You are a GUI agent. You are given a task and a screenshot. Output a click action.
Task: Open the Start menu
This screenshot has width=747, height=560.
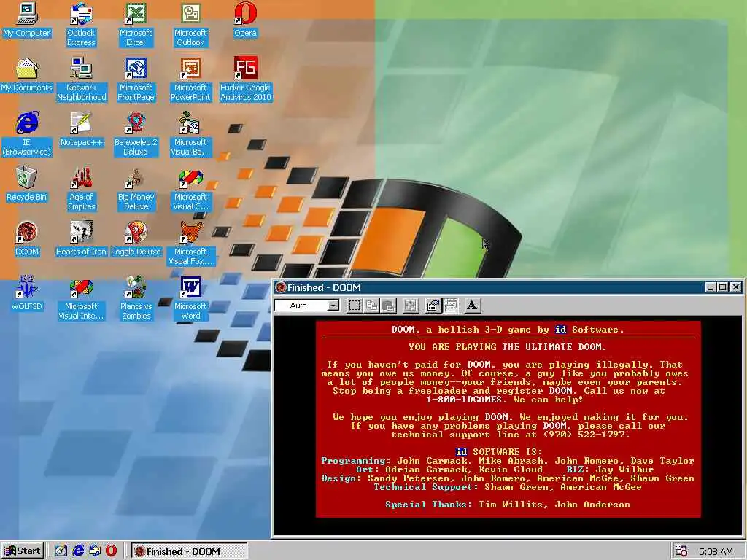click(x=23, y=551)
